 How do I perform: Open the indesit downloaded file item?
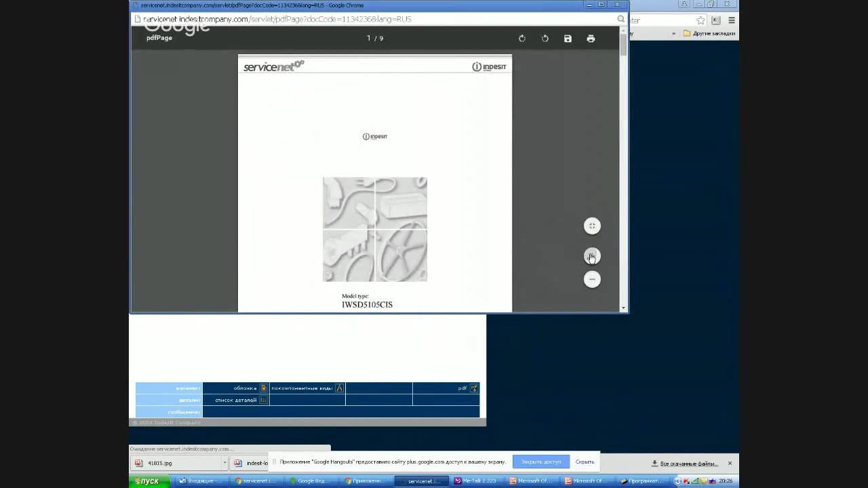pyautogui.click(x=250, y=464)
